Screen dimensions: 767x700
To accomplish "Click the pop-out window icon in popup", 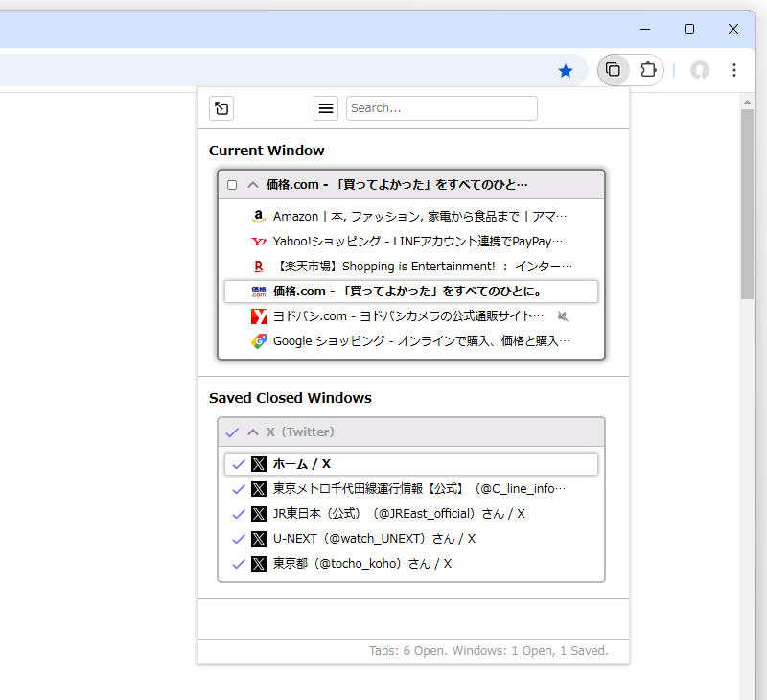I will click(221, 108).
